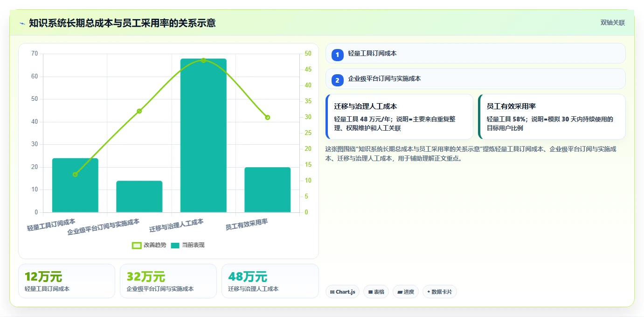Click the 改善趋势 legend label

155,245
